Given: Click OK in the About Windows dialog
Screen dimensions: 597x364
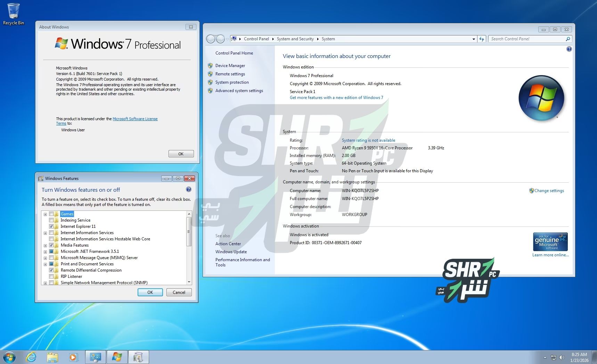Looking at the screenshot, I should coord(181,154).
